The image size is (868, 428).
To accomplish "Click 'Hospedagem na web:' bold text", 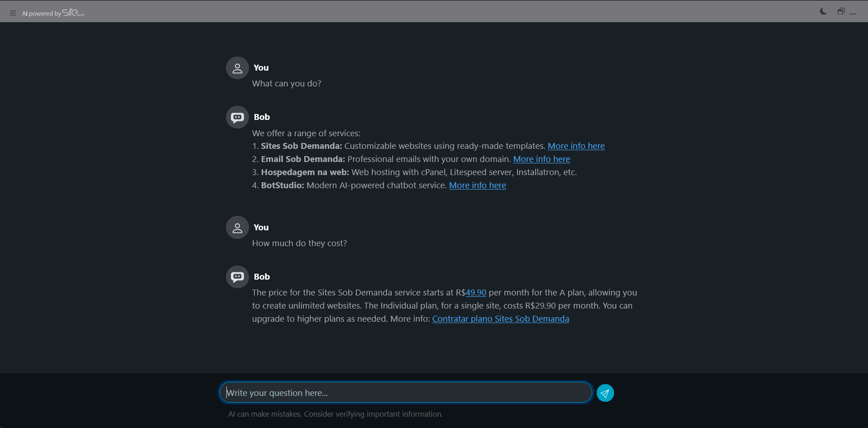I will 305,172.
